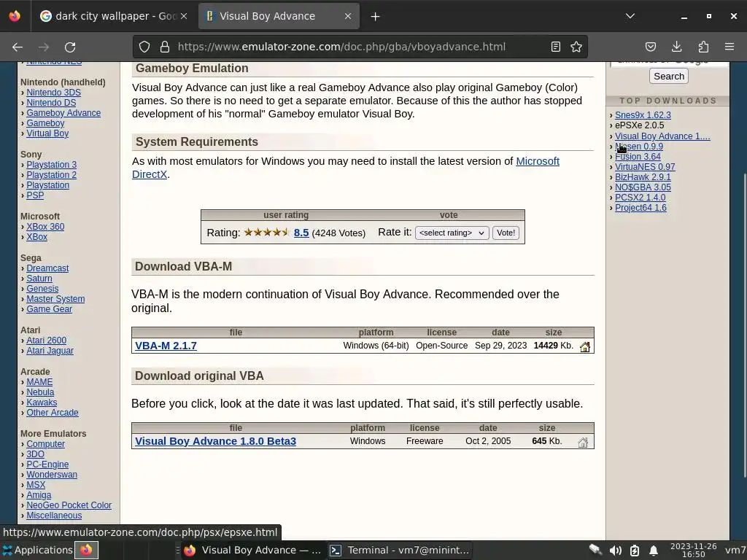Image resolution: width=747 pixels, height=560 pixels.
Task: Close the Visual Boy Advance tab
Action: (348, 16)
